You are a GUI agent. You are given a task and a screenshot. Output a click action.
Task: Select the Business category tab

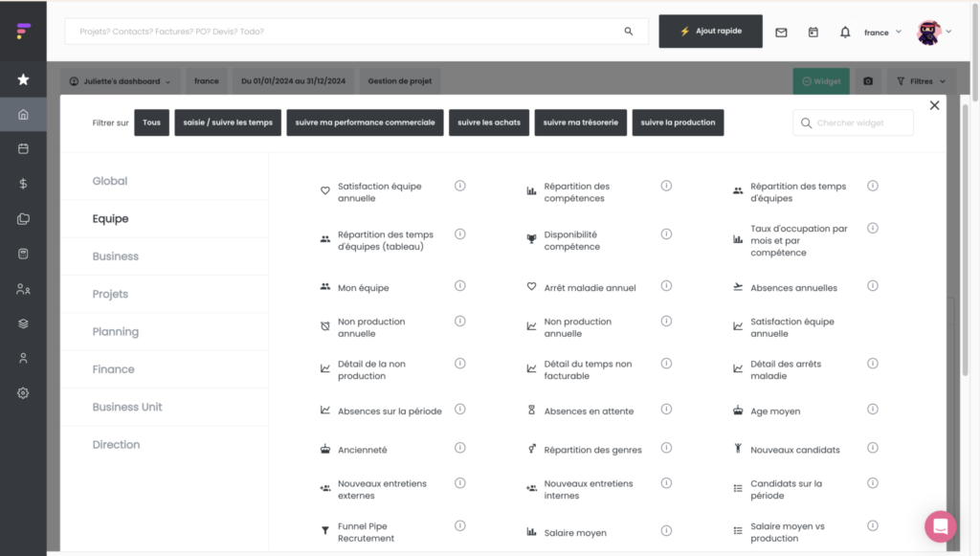(116, 256)
